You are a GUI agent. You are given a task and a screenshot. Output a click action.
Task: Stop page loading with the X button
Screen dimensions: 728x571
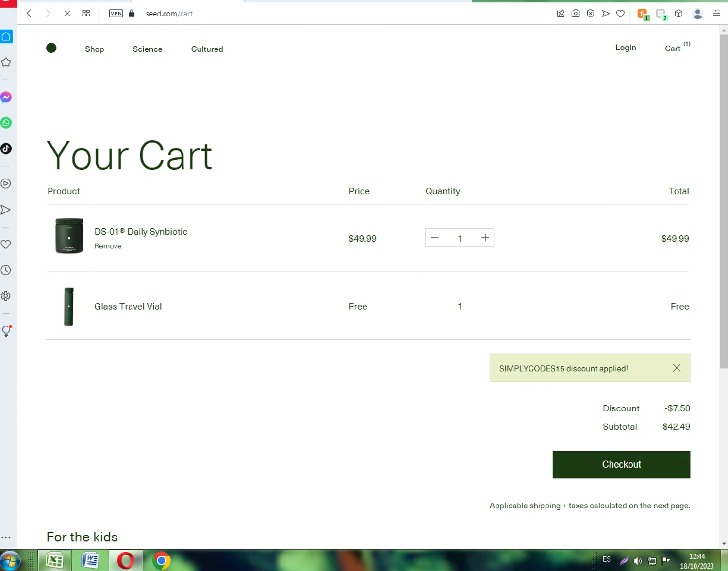click(x=67, y=14)
